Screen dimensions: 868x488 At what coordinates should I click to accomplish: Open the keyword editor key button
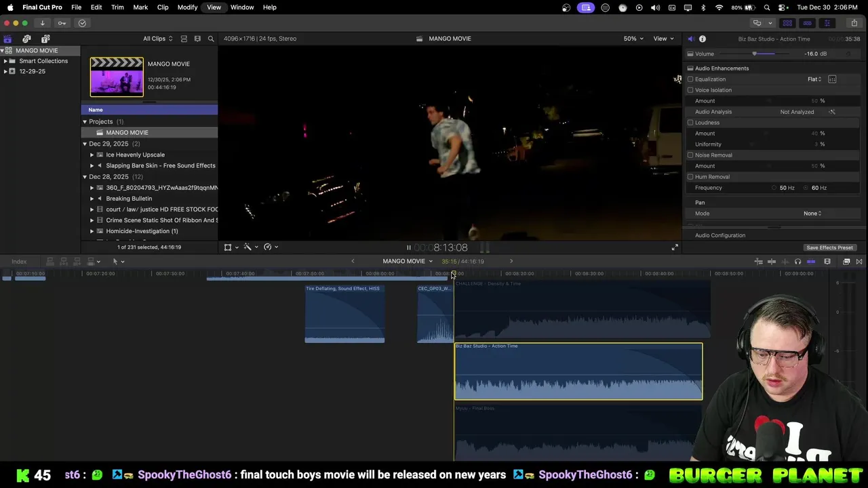tap(62, 23)
